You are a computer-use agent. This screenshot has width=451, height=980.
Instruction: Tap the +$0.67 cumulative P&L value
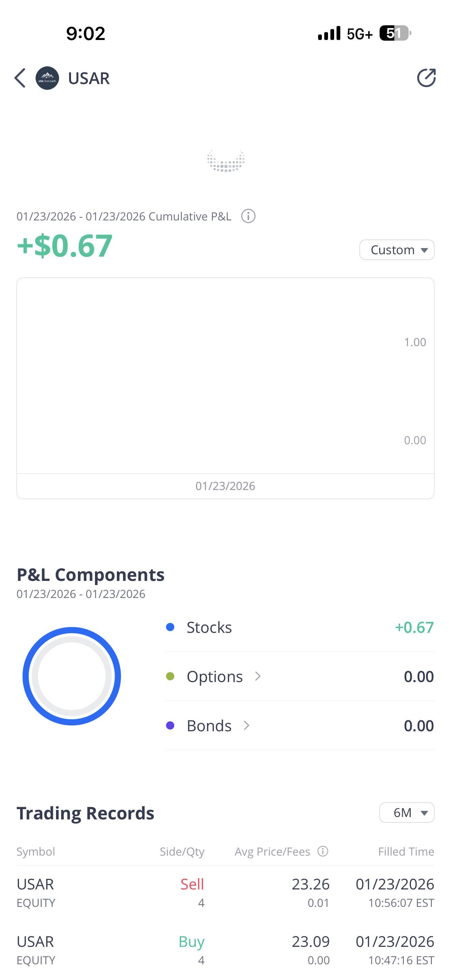click(x=65, y=246)
